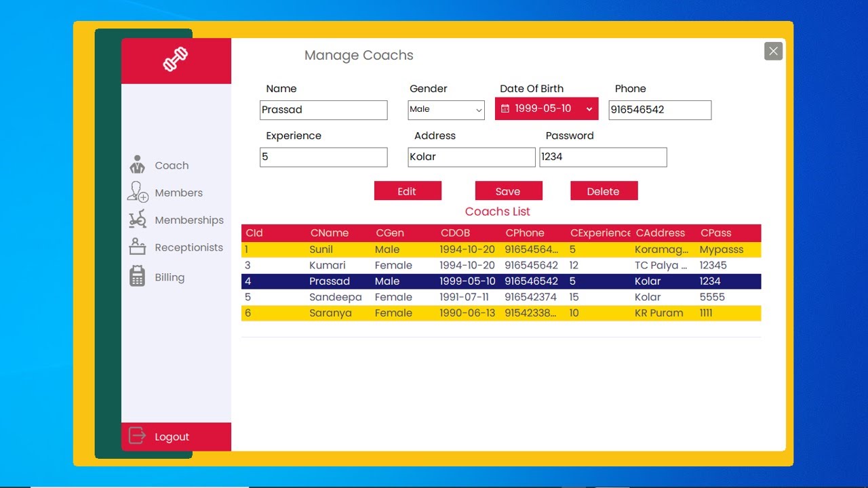The height and width of the screenshot is (488, 868).
Task: Click experience value 15 in Sandeepa row
Action: (x=599, y=297)
